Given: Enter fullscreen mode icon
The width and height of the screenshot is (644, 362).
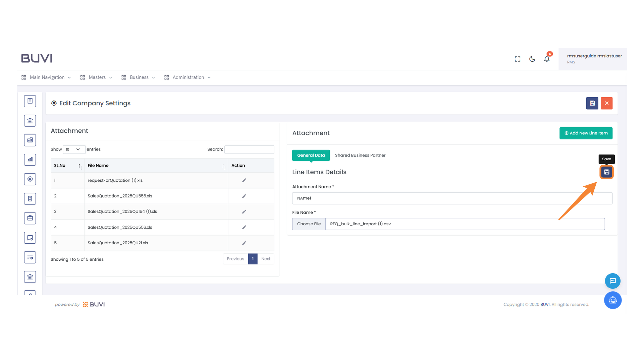Looking at the screenshot, I should 518,59.
